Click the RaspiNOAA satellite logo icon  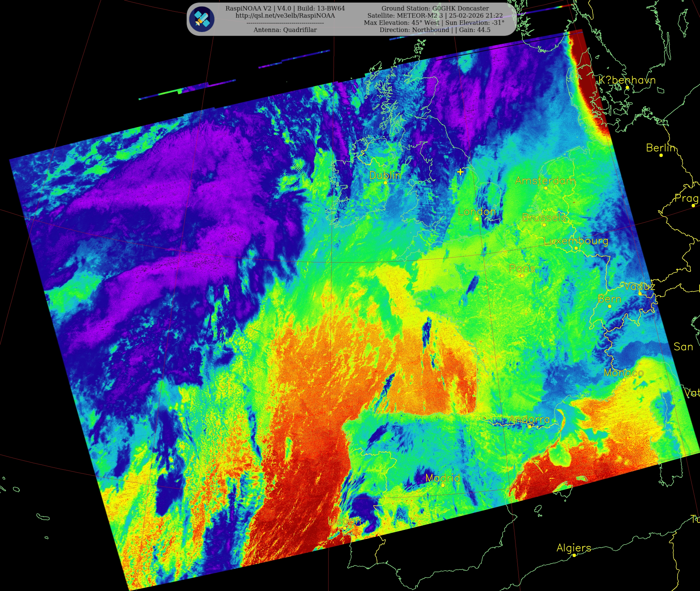click(201, 19)
